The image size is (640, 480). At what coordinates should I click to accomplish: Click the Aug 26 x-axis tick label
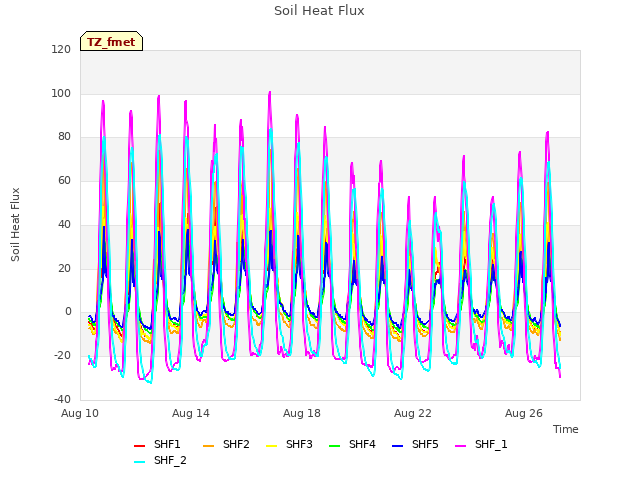coord(524,413)
